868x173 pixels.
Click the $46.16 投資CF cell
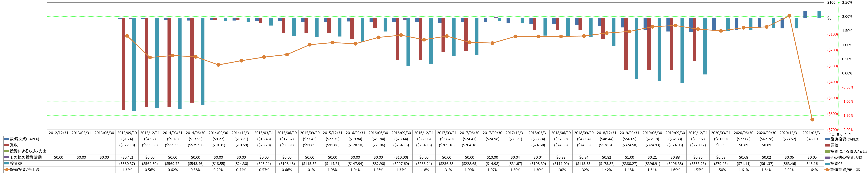coord(812,164)
